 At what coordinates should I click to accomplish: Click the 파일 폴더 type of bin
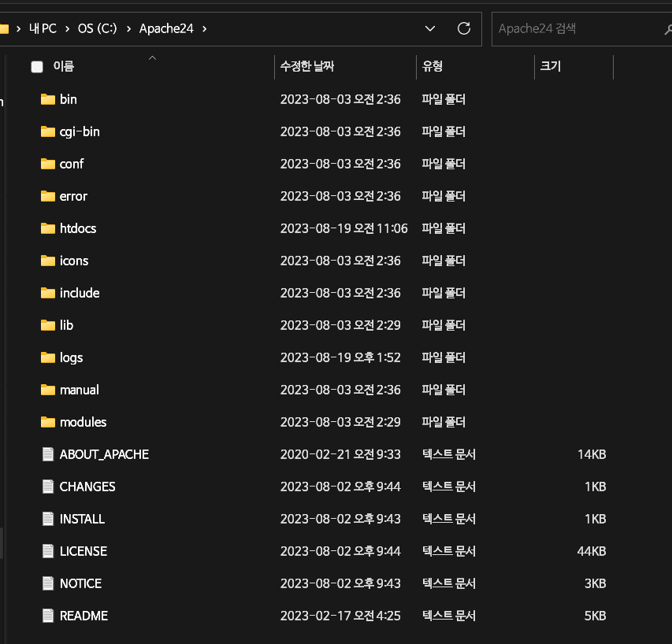click(444, 99)
